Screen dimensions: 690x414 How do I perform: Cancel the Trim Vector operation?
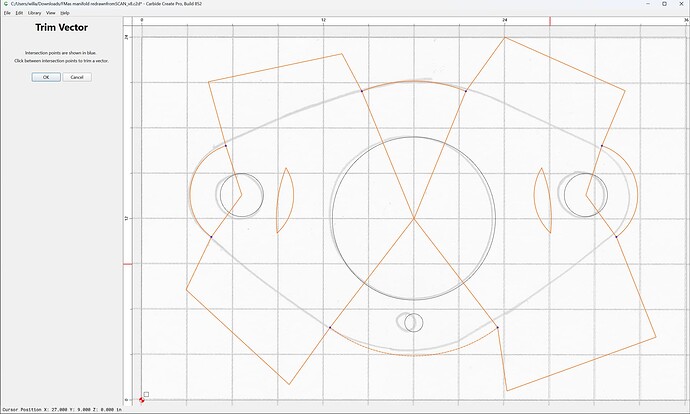pos(77,77)
